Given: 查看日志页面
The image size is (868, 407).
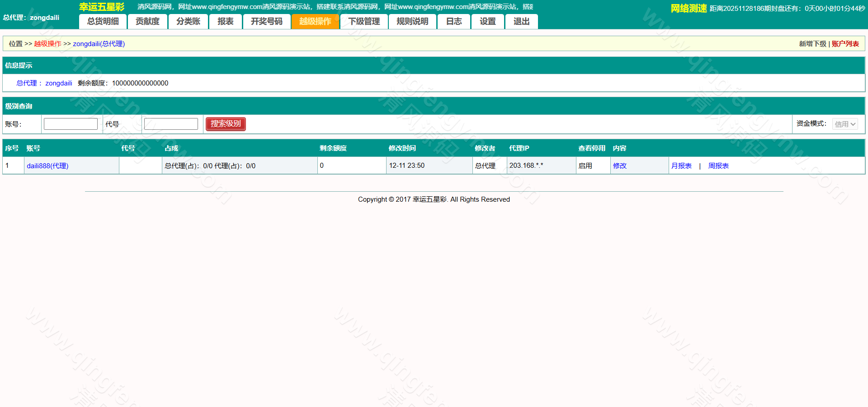Looking at the screenshot, I should [453, 21].
